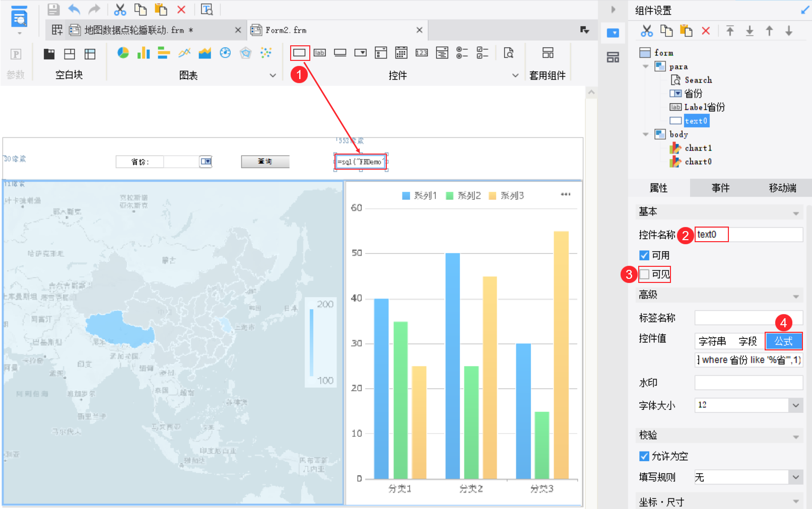Viewport: 812px width, 509px height.
Task: Collapse the para node in component tree
Action: coord(646,66)
